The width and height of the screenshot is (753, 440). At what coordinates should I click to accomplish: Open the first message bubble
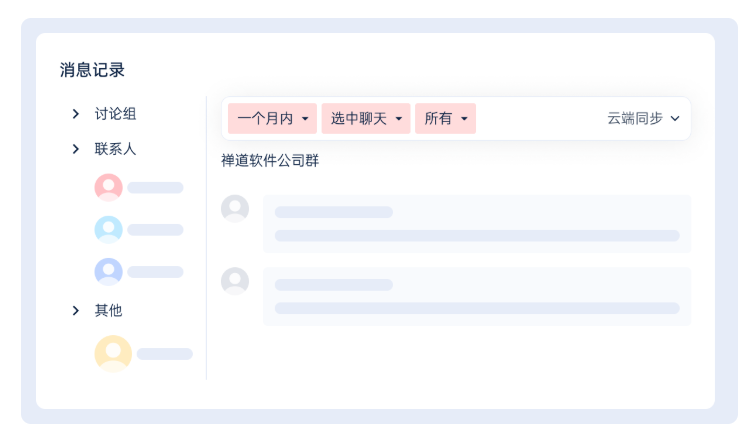[x=477, y=224]
